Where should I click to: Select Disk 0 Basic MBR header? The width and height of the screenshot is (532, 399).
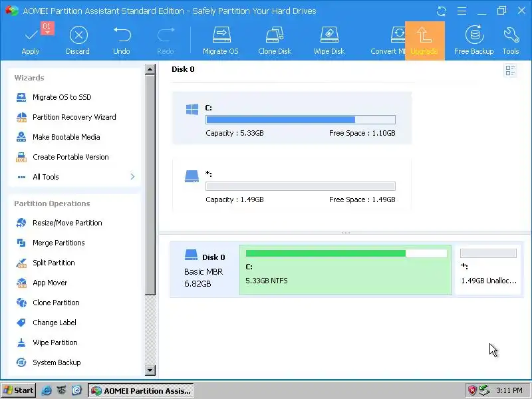point(205,270)
